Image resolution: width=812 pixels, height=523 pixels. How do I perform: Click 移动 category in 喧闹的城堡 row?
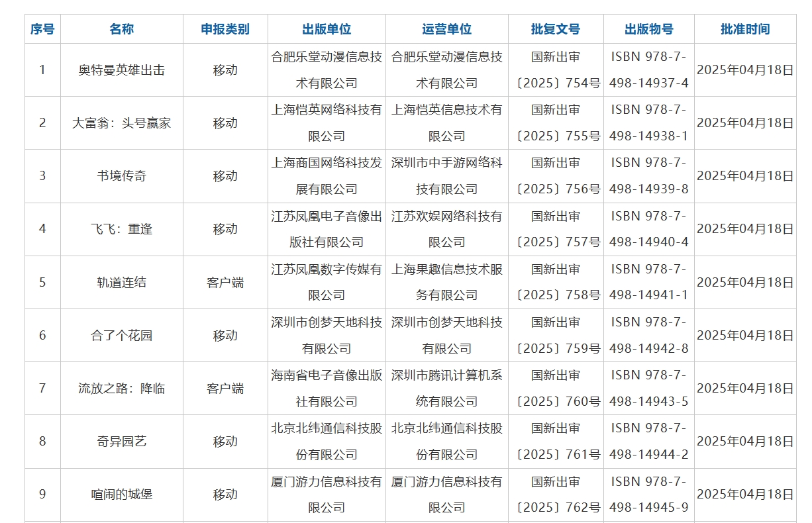[x=225, y=495]
